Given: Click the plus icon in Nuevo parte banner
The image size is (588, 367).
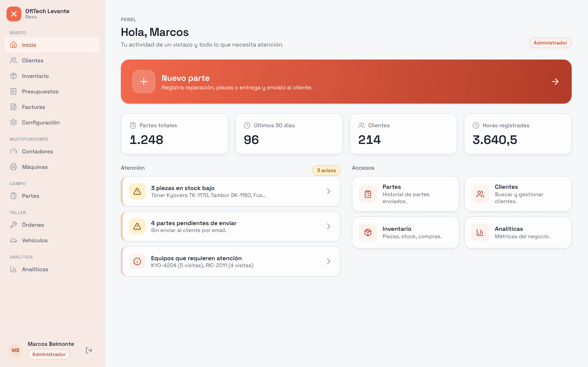Looking at the screenshot, I should (144, 82).
